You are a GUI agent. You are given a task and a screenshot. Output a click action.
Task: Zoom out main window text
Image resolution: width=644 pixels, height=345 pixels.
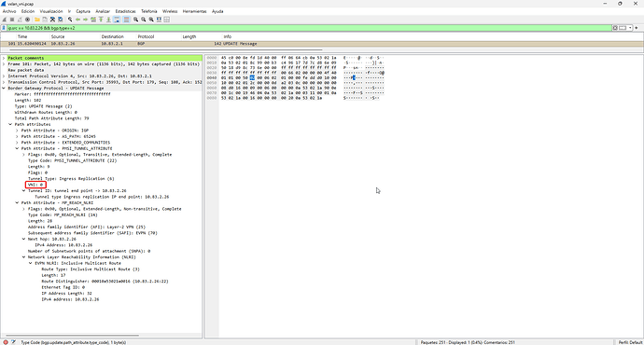coord(144,20)
